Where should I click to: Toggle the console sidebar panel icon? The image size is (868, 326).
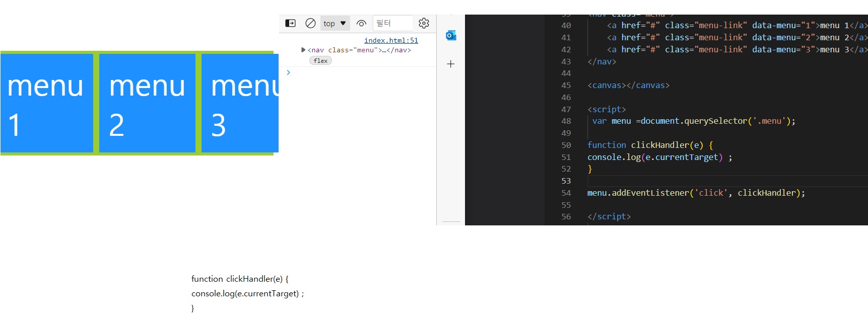pyautogui.click(x=291, y=23)
